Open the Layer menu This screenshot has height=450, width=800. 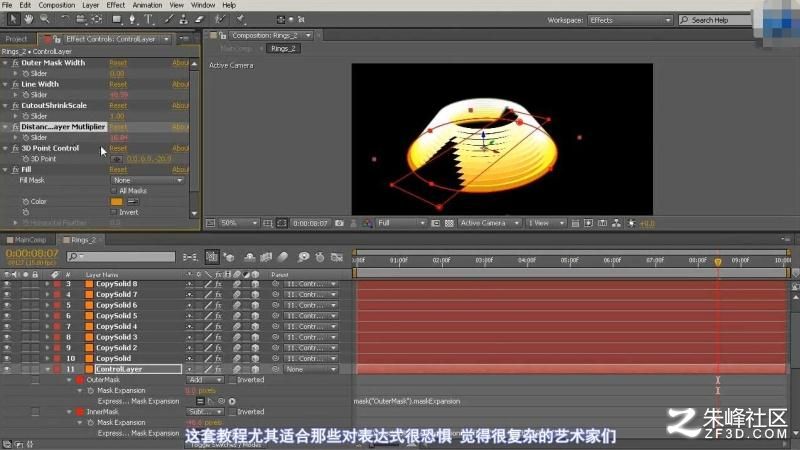(x=90, y=5)
